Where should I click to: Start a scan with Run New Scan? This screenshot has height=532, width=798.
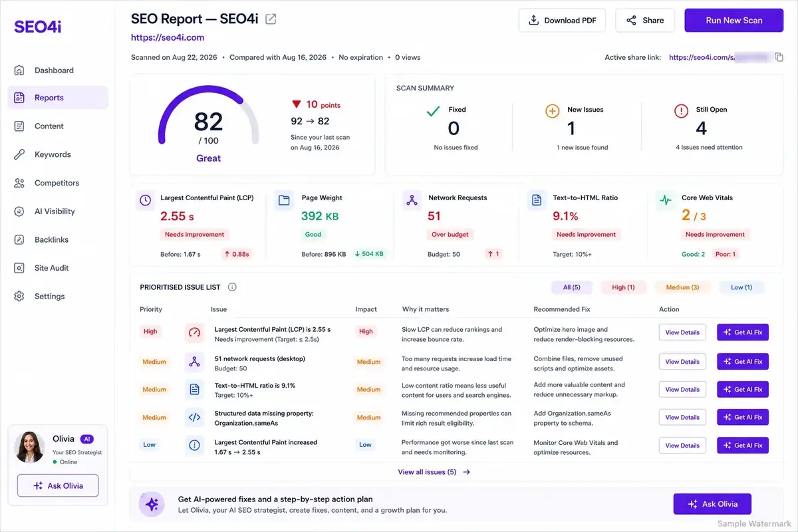pyautogui.click(x=734, y=21)
